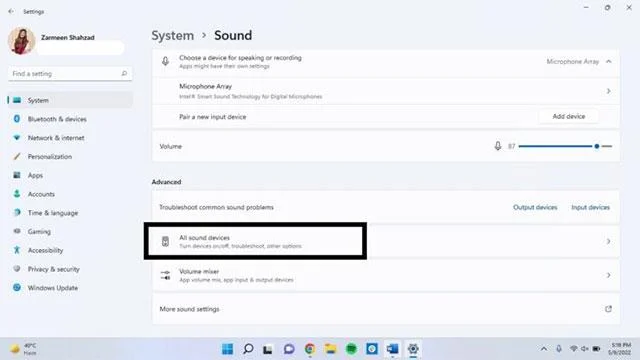The image size is (640, 360).
Task: Focus the Find a setting search box
Action: point(70,73)
